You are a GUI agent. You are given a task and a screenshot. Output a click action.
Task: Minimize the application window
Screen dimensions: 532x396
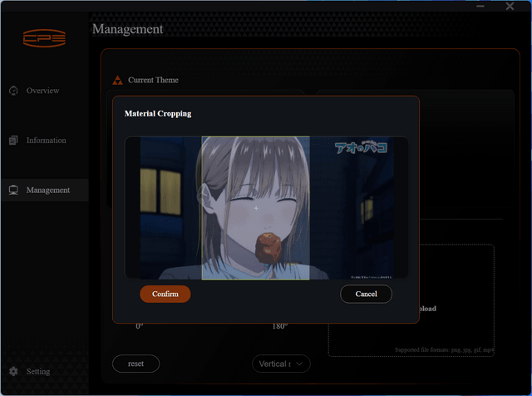pos(480,6)
